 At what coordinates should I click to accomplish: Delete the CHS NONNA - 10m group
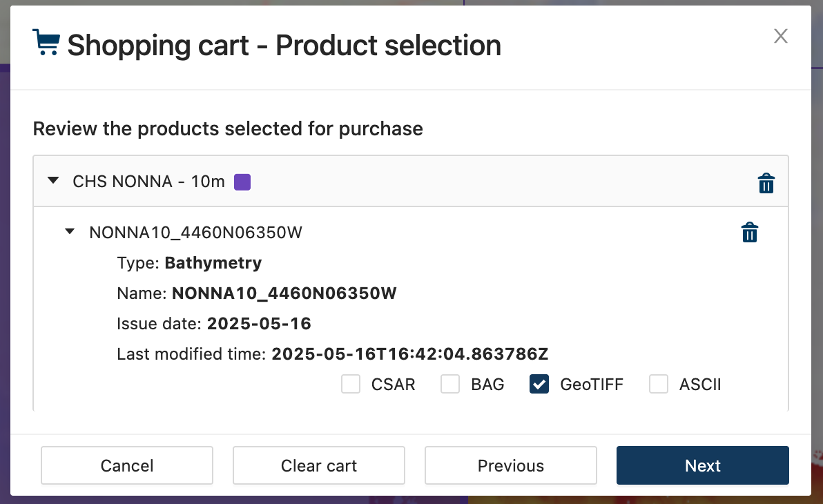(766, 184)
